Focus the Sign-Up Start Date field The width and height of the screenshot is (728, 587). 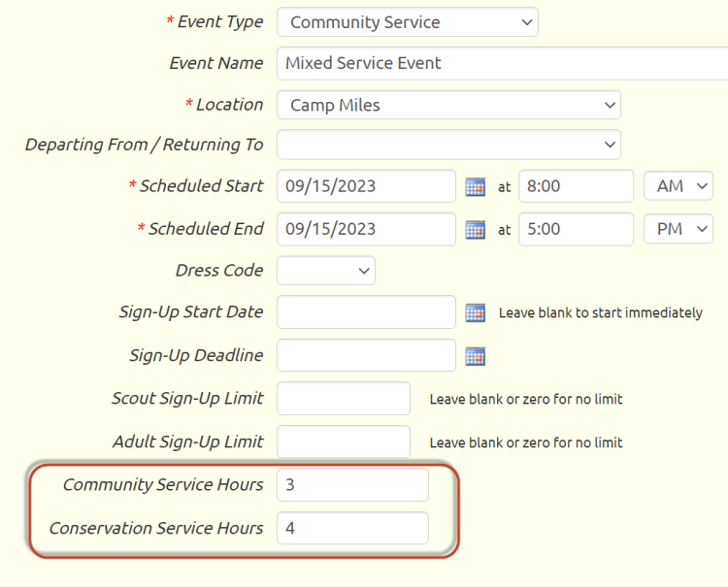(x=366, y=311)
